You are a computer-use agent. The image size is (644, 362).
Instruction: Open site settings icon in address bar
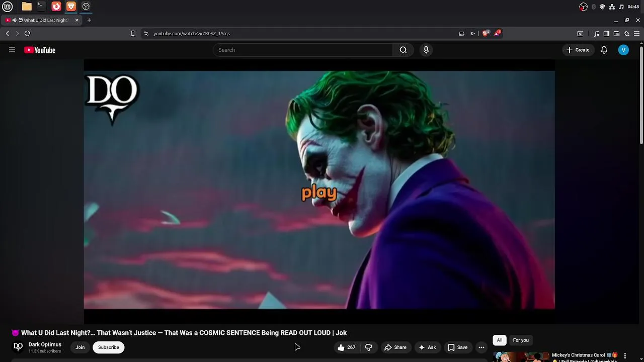click(146, 34)
